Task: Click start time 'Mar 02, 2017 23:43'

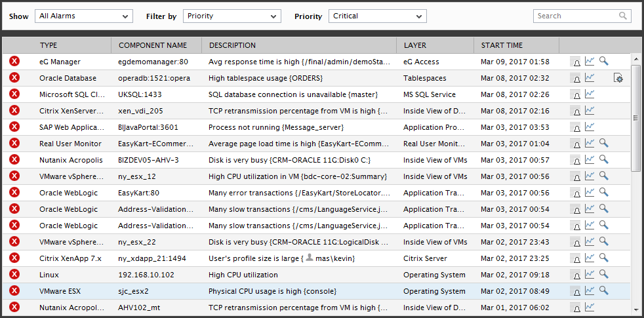Action: (x=515, y=242)
